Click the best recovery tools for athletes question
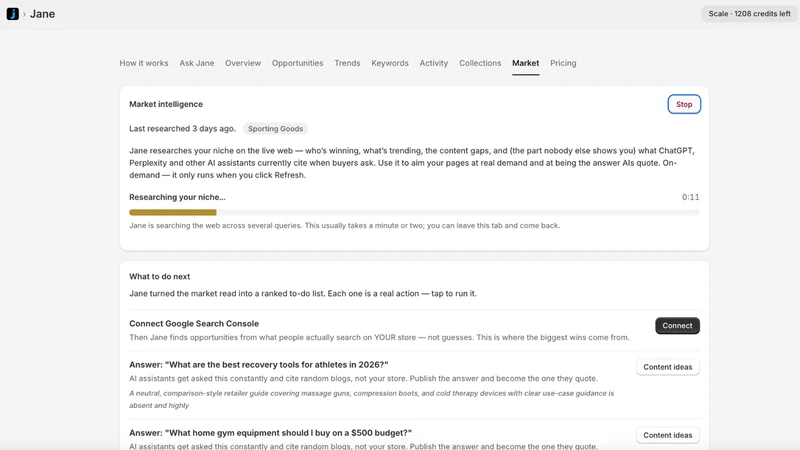The image size is (800, 450). 259,365
